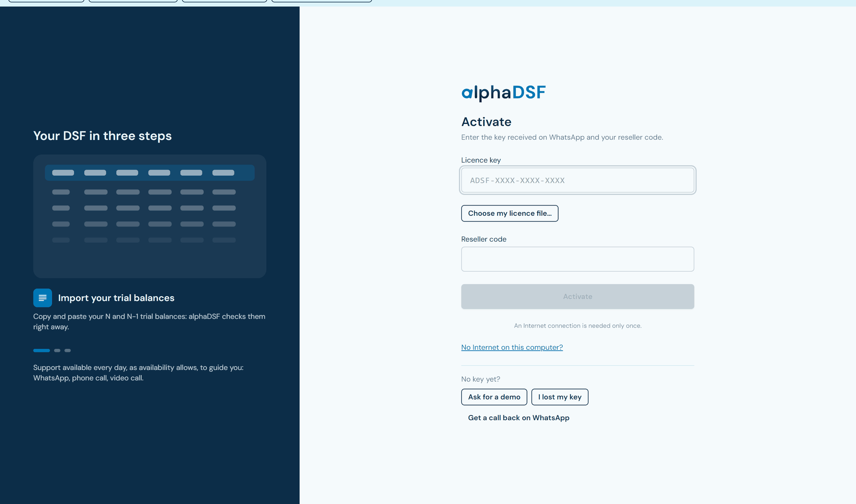Click the No key yet? label
Viewport: 856px width, 504px height.
(x=481, y=379)
